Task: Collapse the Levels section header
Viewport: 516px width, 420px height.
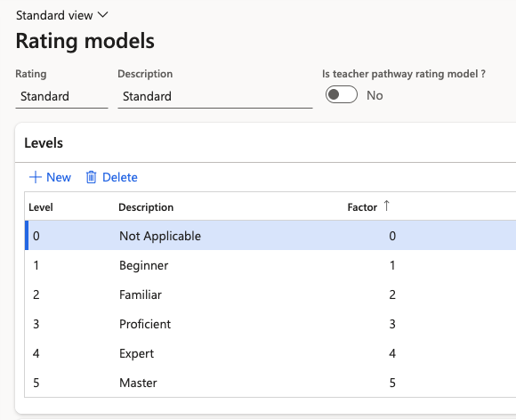Action: point(44,143)
